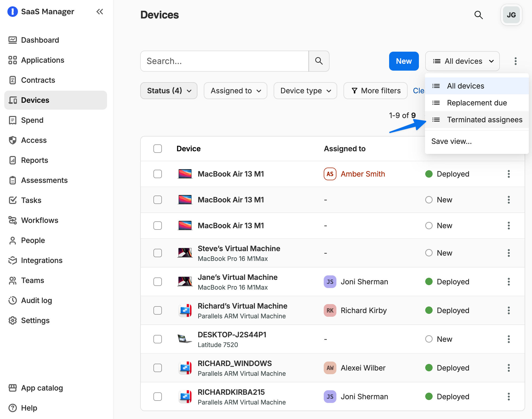Check the box for RICHARD_WINDOWS

tap(158, 368)
